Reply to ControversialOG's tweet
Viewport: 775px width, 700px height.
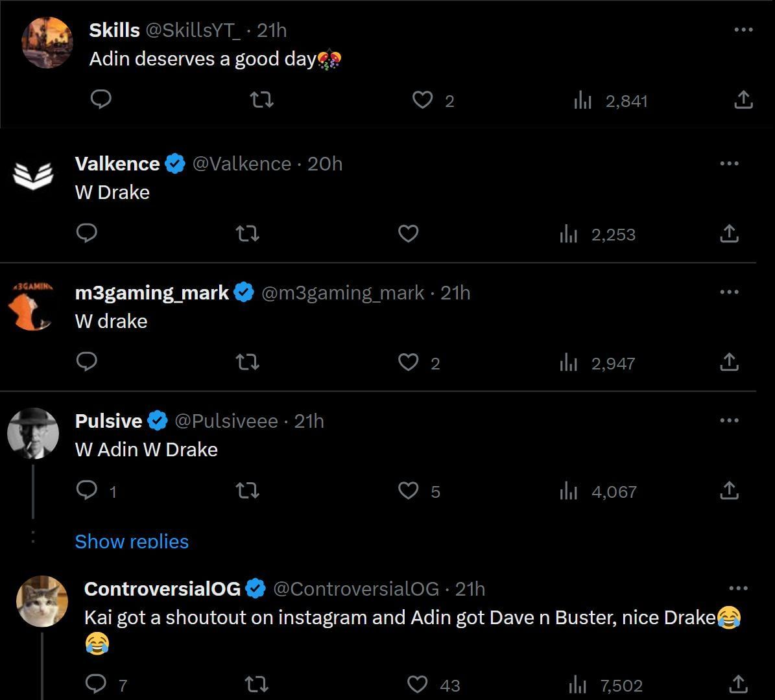97,683
